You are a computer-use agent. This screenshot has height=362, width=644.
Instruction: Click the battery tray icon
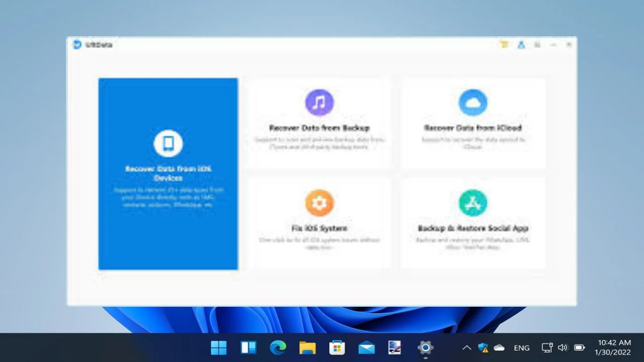(x=580, y=347)
